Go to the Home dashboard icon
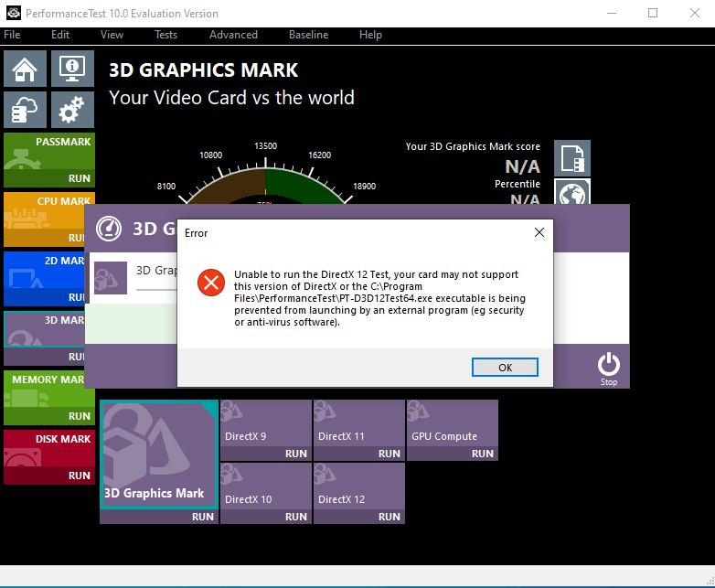The width and height of the screenshot is (715, 588). (25, 69)
